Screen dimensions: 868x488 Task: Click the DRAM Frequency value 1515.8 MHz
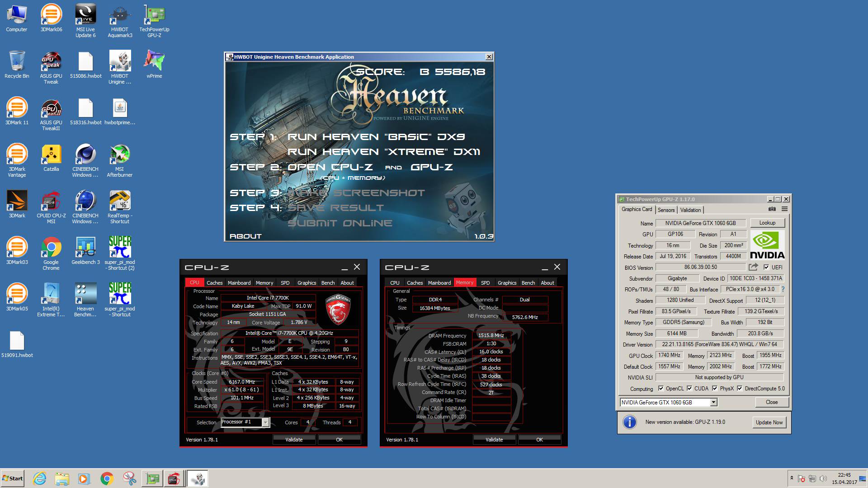(491, 335)
